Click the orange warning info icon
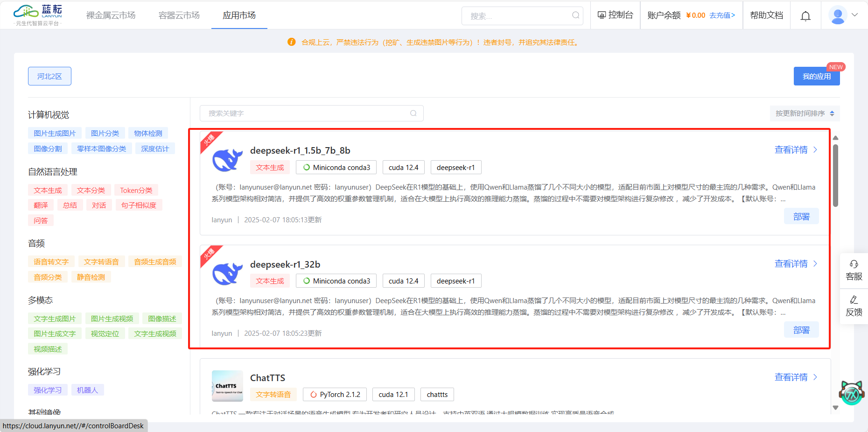 coord(292,42)
